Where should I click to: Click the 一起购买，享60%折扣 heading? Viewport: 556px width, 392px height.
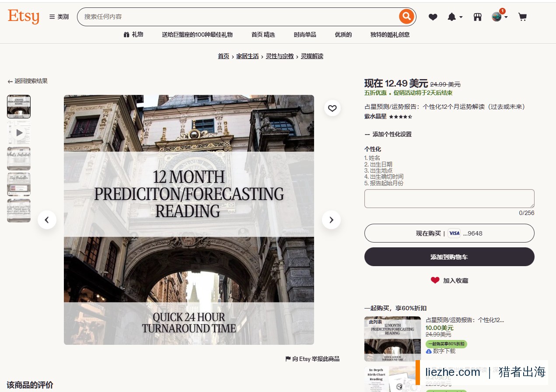click(x=395, y=308)
